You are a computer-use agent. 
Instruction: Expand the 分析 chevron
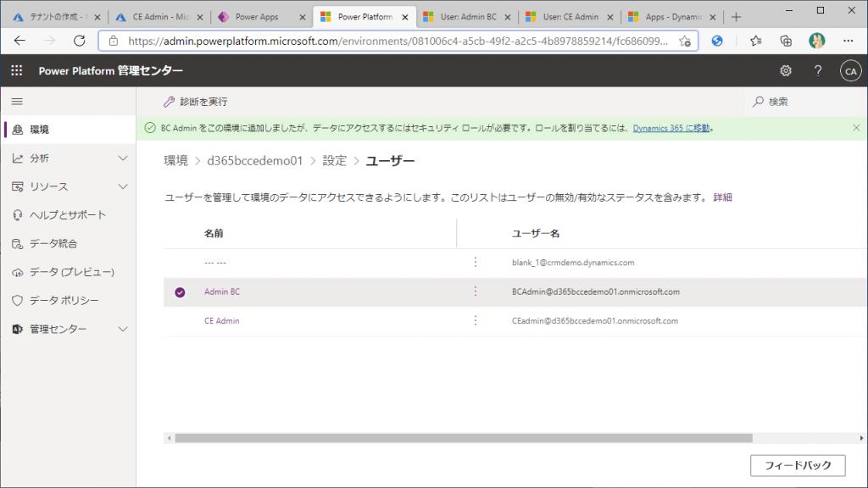point(123,158)
